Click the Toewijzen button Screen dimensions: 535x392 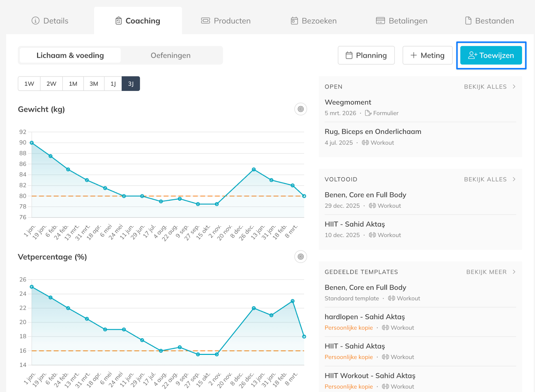[x=491, y=56]
